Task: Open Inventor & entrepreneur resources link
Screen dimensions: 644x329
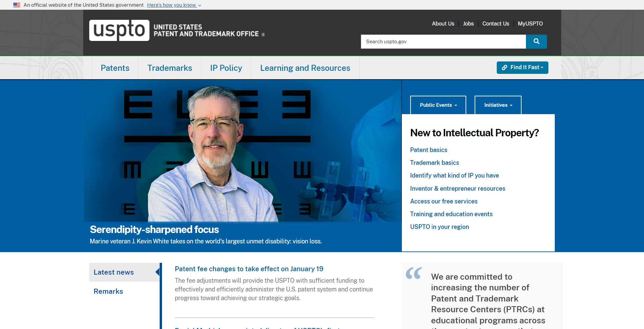Action: (x=458, y=189)
